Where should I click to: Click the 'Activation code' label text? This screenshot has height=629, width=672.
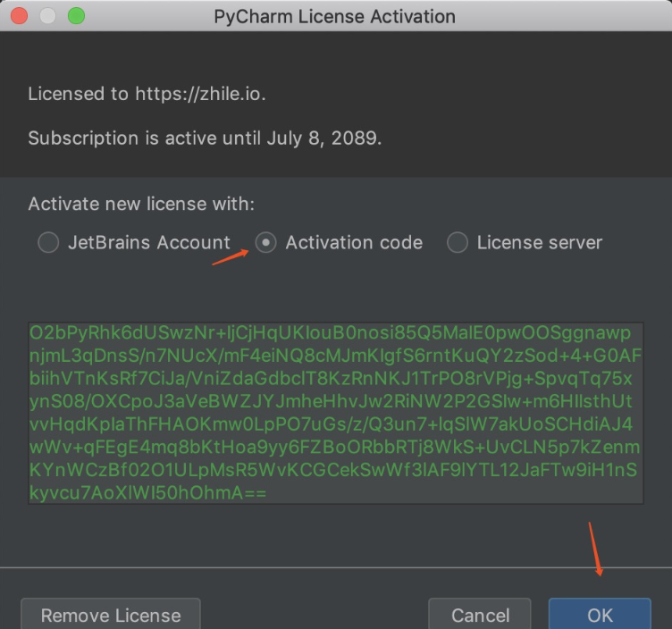click(354, 242)
